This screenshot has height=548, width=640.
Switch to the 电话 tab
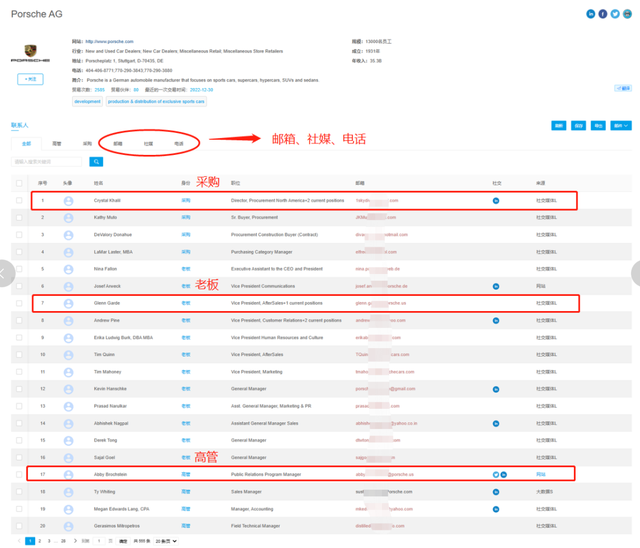(x=179, y=144)
